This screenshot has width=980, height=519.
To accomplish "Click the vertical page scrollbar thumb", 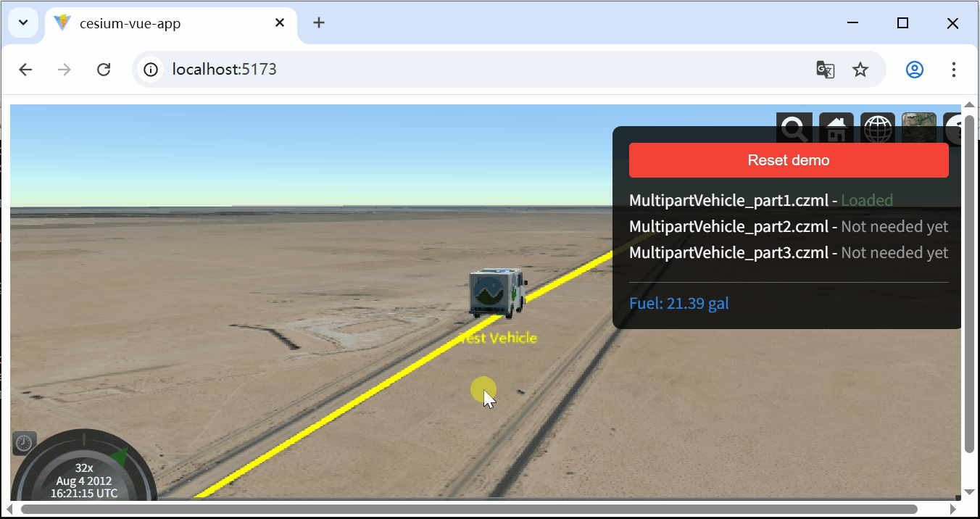I will click(x=970, y=283).
